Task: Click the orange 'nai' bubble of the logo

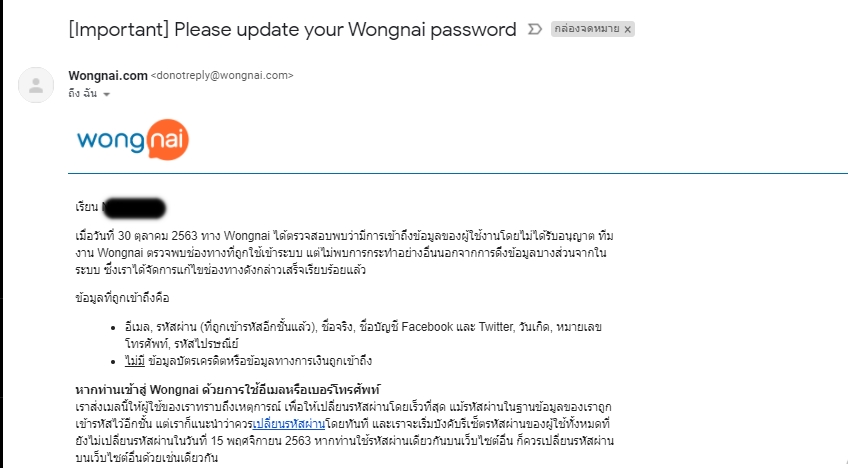Action: click(167, 140)
